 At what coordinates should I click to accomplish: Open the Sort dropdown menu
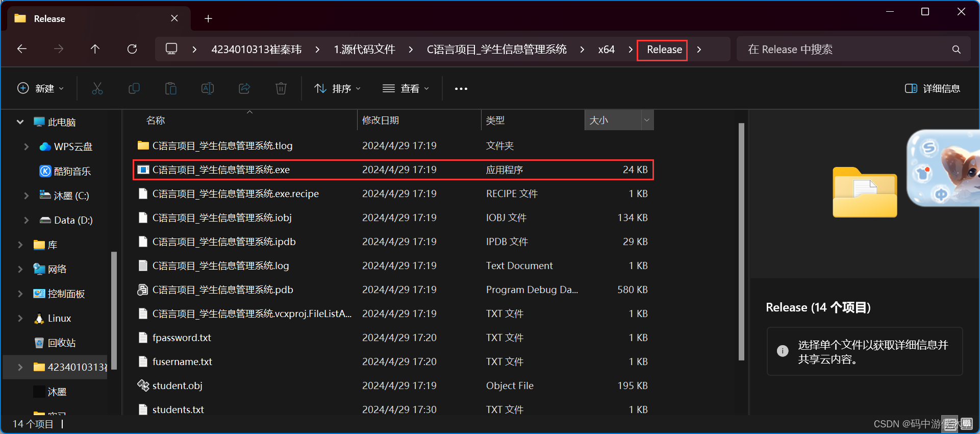[x=338, y=88]
